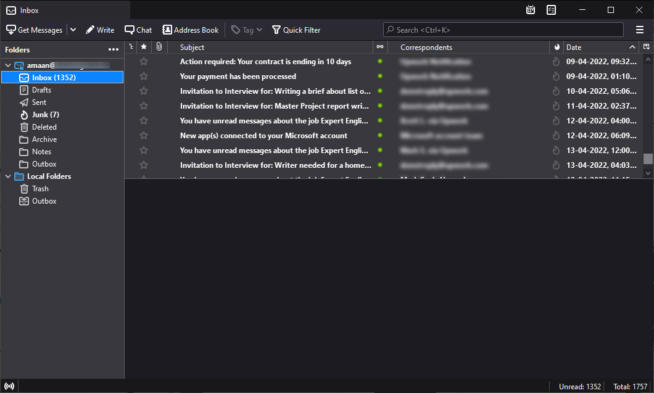Click the 'Total: 1757' status entry
This screenshot has width=654, height=393.
pos(630,387)
